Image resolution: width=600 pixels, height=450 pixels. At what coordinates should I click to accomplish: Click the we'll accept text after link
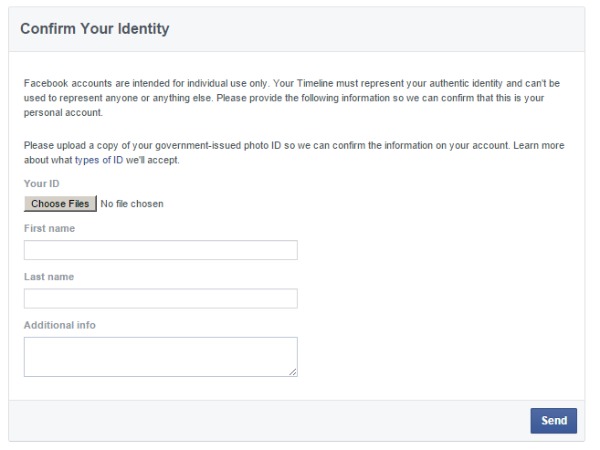point(153,160)
